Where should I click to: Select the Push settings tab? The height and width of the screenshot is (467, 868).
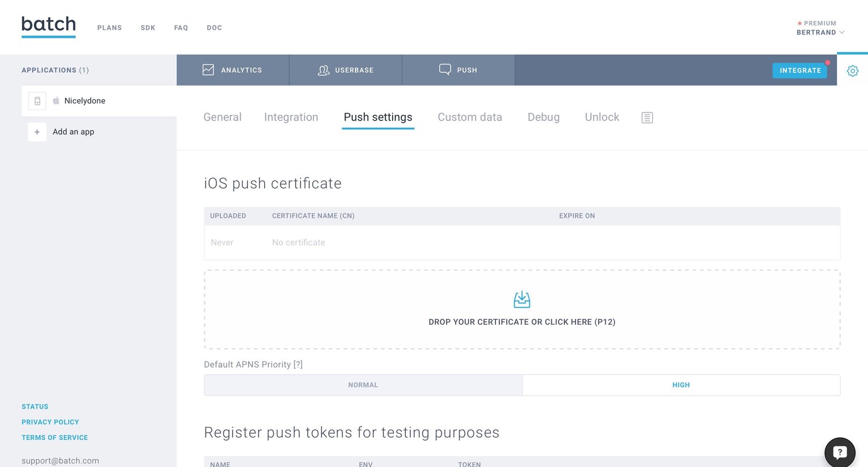(x=378, y=117)
